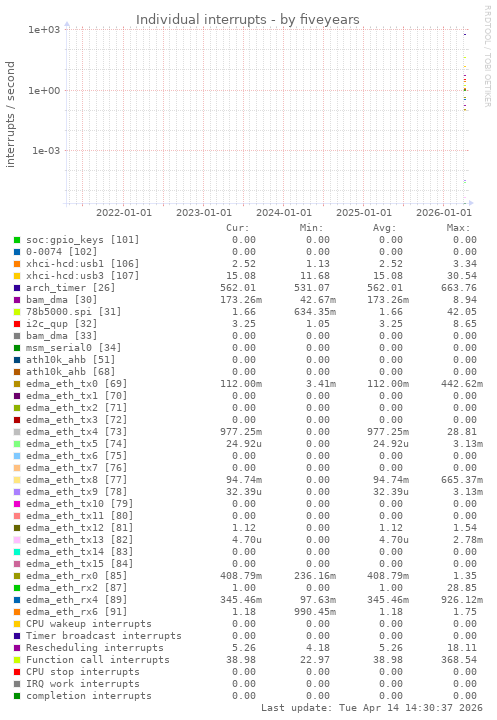Click the 'interrupts / second' y-axis label
497x720 pixels.
[10, 114]
